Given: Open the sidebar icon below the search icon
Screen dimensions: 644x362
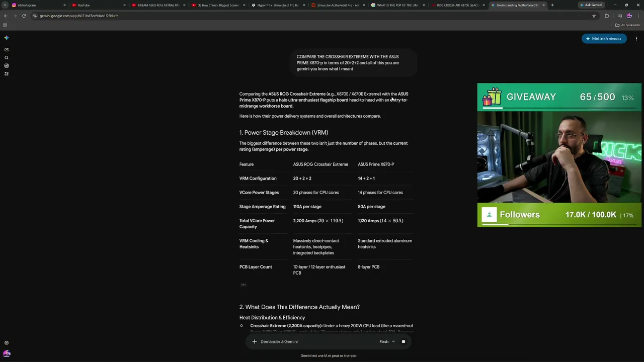Looking at the screenshot, I should (x=7, y=66).
